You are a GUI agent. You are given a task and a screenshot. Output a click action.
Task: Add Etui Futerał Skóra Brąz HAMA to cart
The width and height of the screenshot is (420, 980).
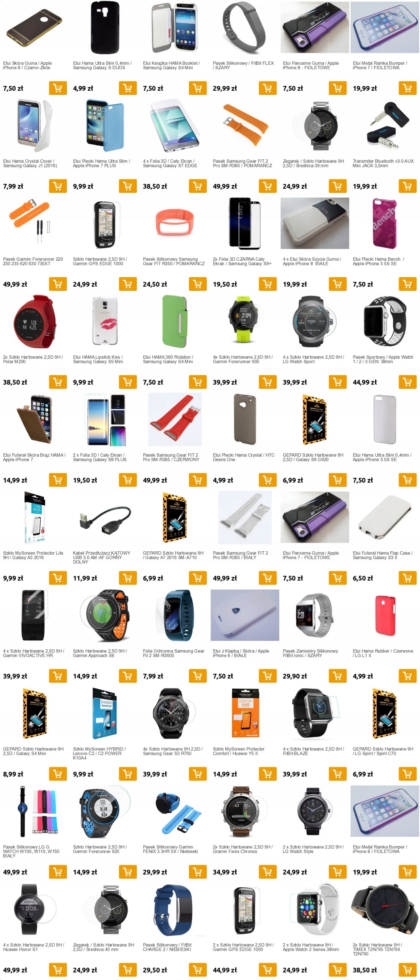pyautogui.click(x=58, y=480)
